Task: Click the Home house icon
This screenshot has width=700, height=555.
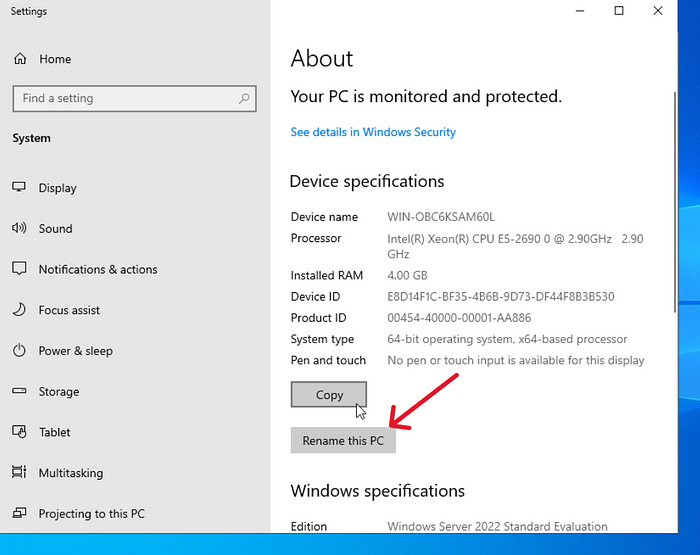Action: coord(20,58)
